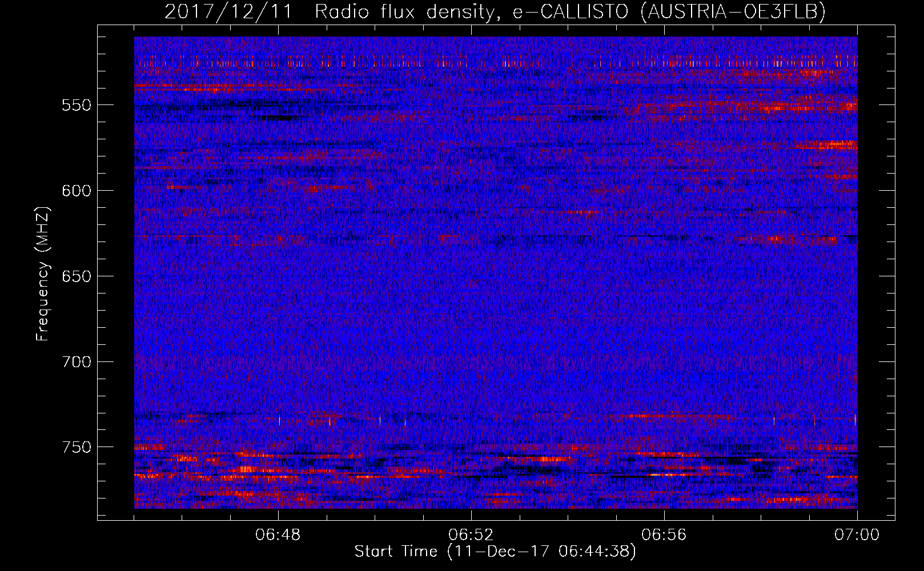Viewport: 924px width, 571px height.
Task: Click the 07:00 time axis label
Action: point(857,535)
